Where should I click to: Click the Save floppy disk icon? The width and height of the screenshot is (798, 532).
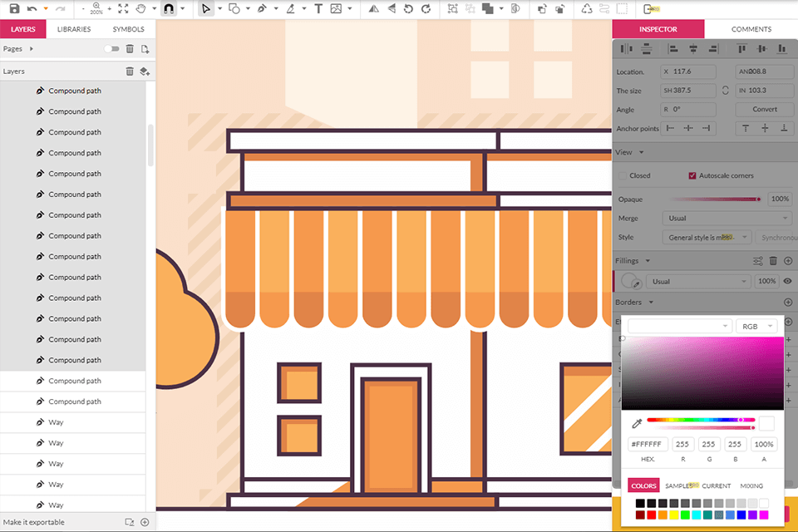pos(14,9)
